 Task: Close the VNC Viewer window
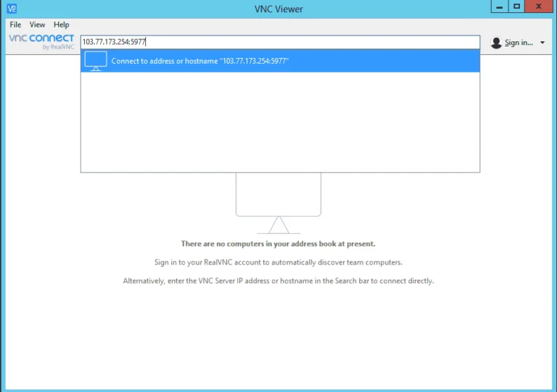click(539, 7)
